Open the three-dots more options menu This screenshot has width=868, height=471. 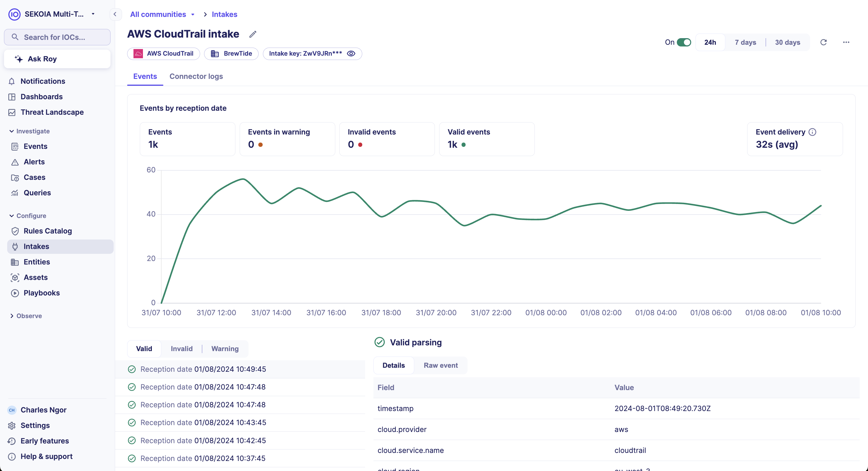click(x=846, y=42)
